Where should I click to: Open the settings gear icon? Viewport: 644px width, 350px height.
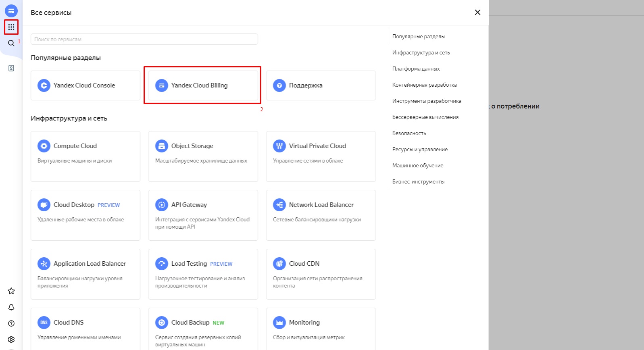[11, 340]
